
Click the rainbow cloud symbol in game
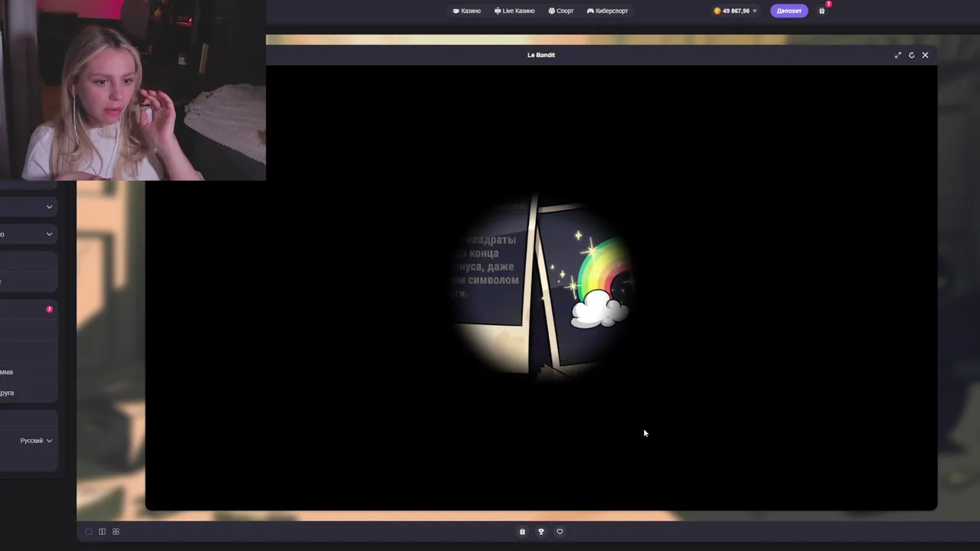[x=603, y=283]
